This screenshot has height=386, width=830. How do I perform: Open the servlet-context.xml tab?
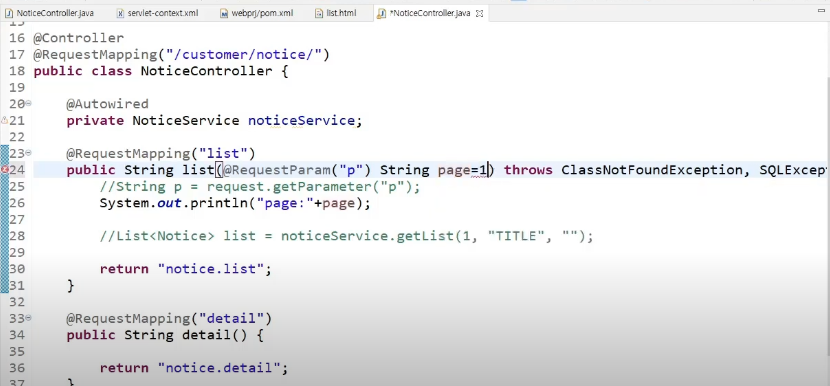pos(162,13)
